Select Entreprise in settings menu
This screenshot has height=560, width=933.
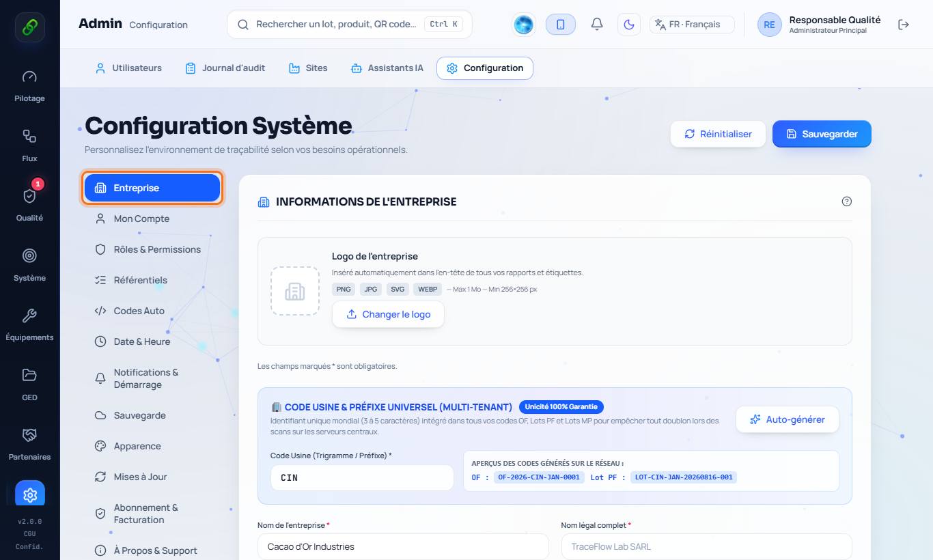pos(152,188)
